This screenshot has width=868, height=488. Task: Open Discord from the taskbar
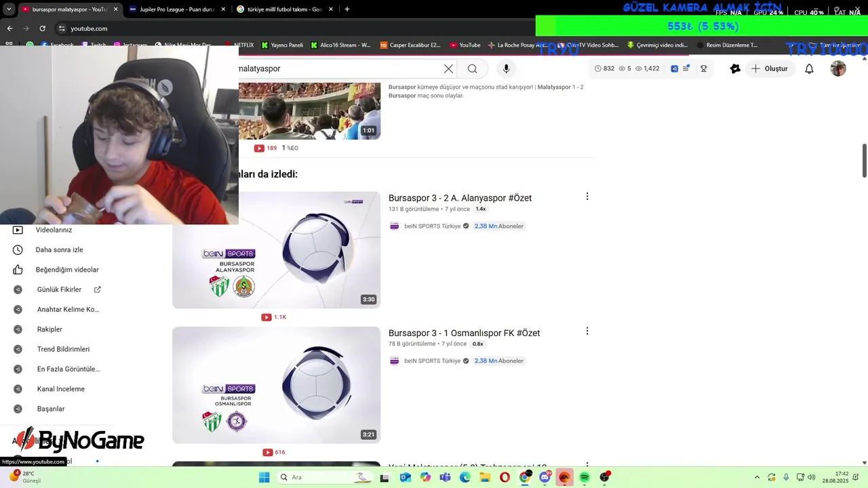pyautogui.click(x=545, y=477)
